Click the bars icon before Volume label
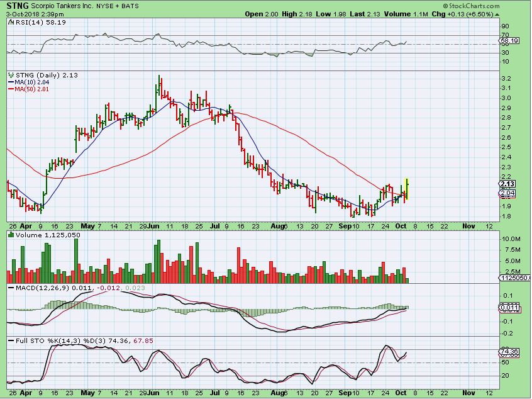This screenshot has width=532, height=399. (x=11, y=235)
